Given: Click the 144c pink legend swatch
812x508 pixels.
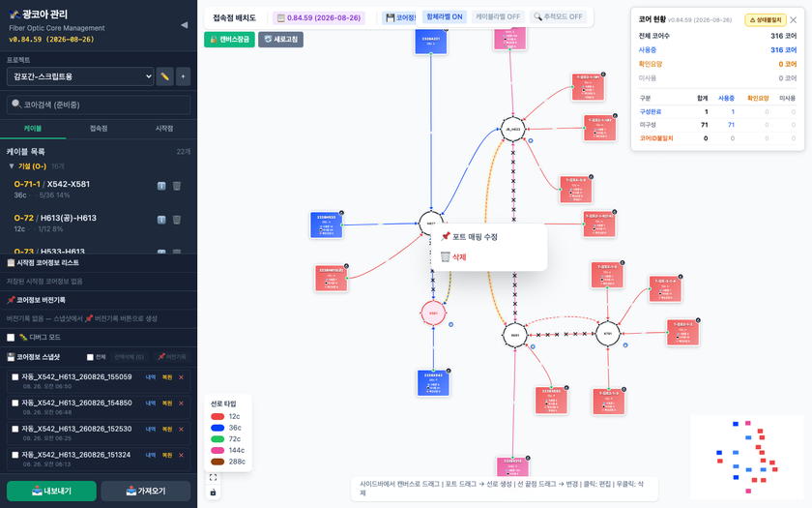Looking at the screenshot, I should tap(217, 451).
